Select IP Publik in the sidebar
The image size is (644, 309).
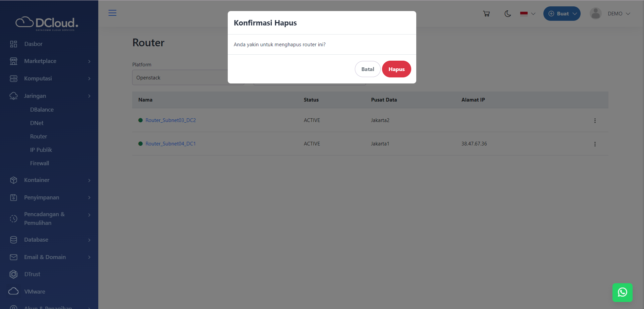point(41,150)
